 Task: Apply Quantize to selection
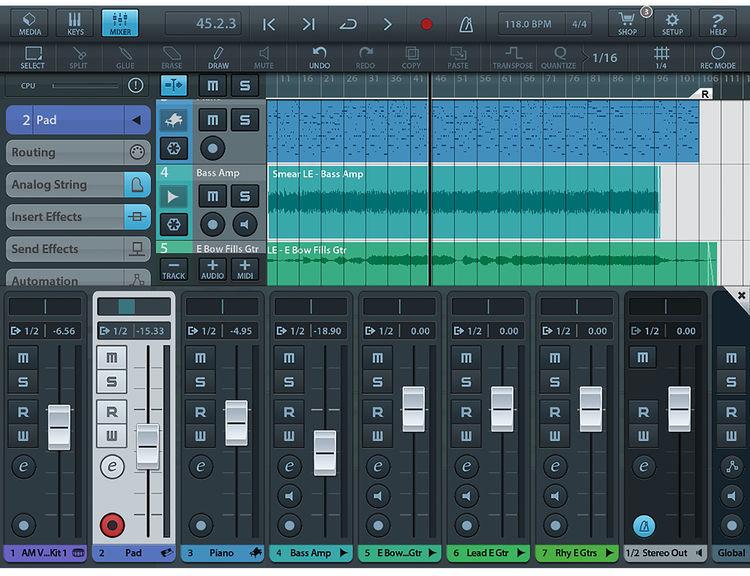(x=559, y=58)
